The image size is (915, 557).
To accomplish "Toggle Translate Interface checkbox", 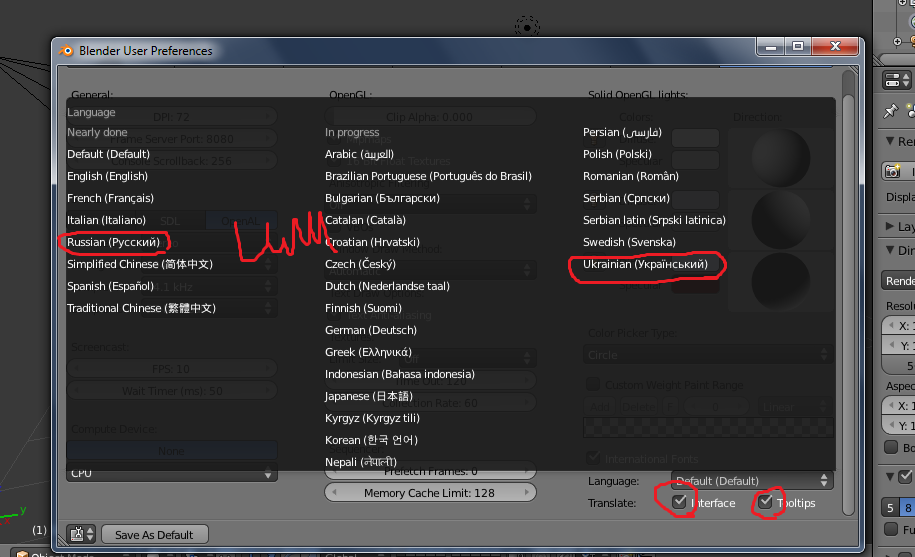I will pos(679,502).
